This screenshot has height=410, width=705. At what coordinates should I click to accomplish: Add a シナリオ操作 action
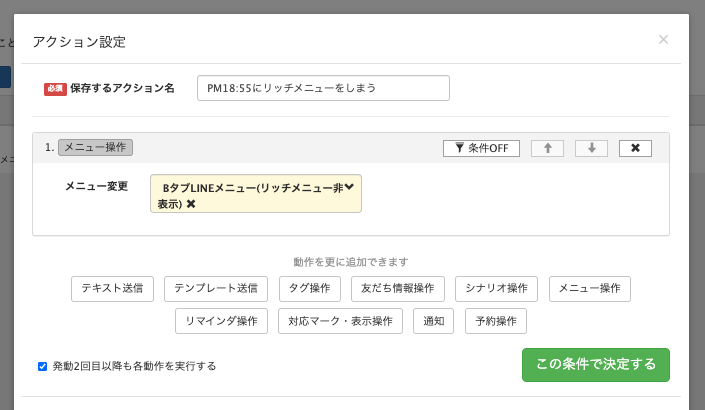(x=496, y=288)
